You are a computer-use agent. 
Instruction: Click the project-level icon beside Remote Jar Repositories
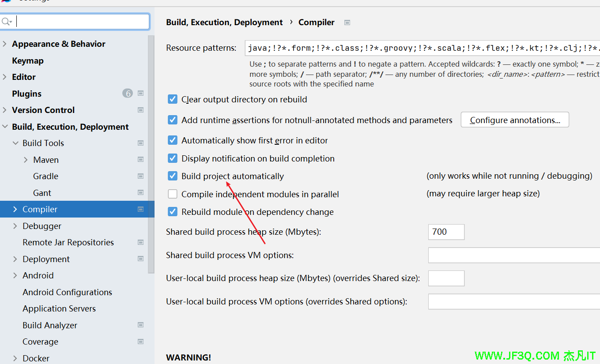coord(141,242)
